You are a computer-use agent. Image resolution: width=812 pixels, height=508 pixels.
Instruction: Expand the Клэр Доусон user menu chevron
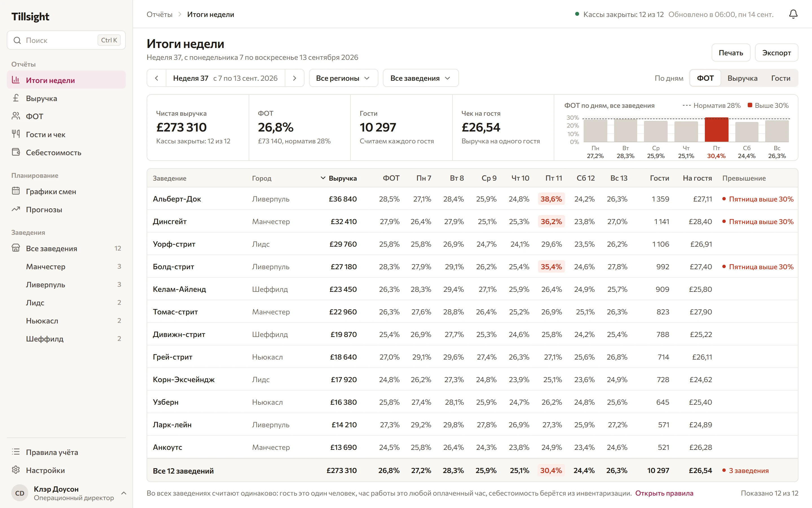point(123,493)
